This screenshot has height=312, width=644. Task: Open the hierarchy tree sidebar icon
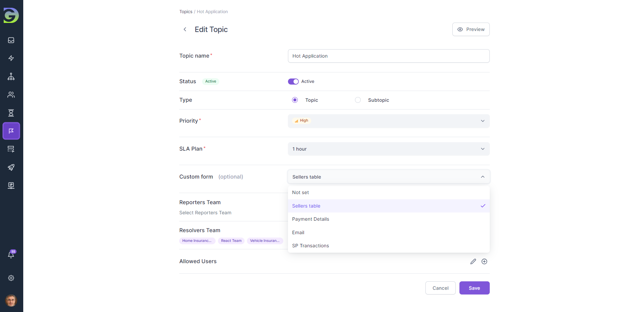point(11,76)
